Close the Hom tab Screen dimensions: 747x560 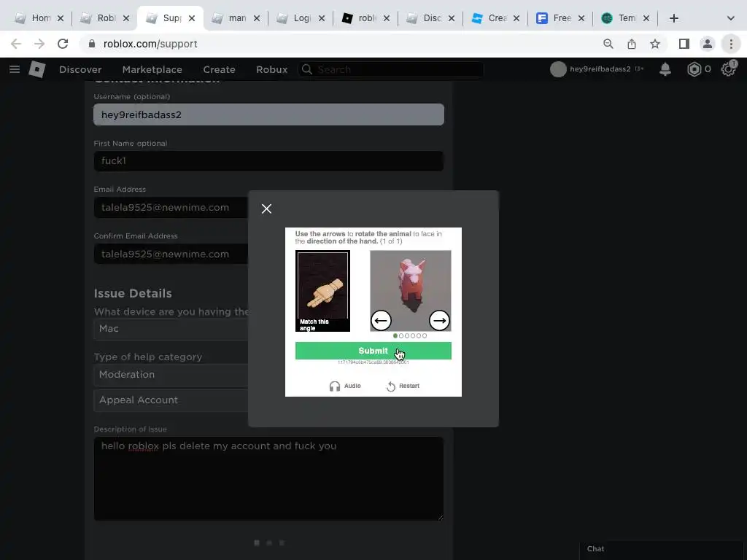pyautogui.click(x=61, y=18)
